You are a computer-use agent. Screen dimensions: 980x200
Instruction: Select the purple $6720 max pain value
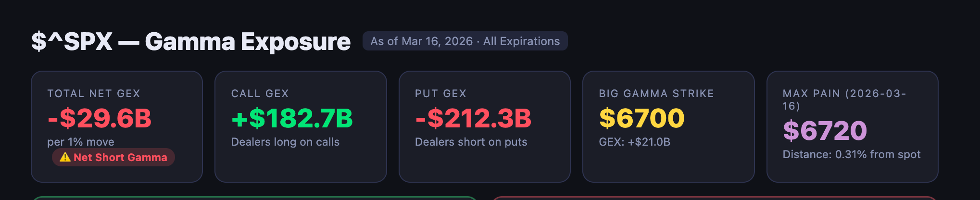click(825, 131)
